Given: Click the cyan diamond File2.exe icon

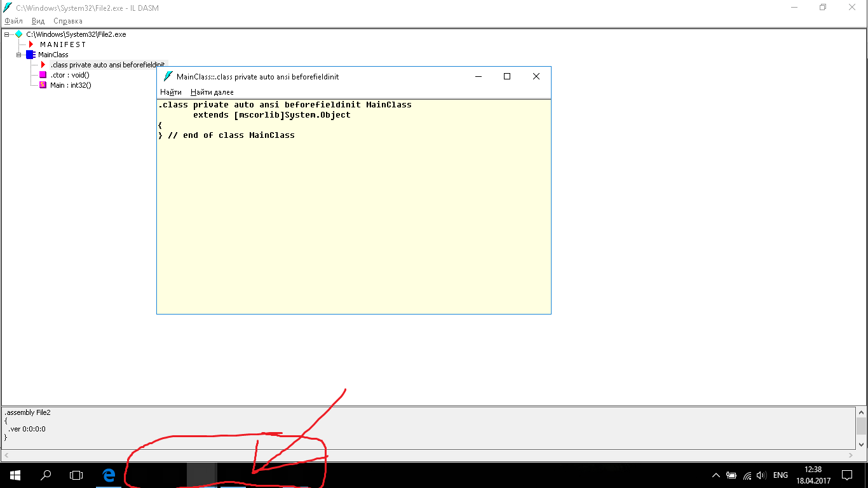Looking at the screenshot, I should (x=19, y=34).
